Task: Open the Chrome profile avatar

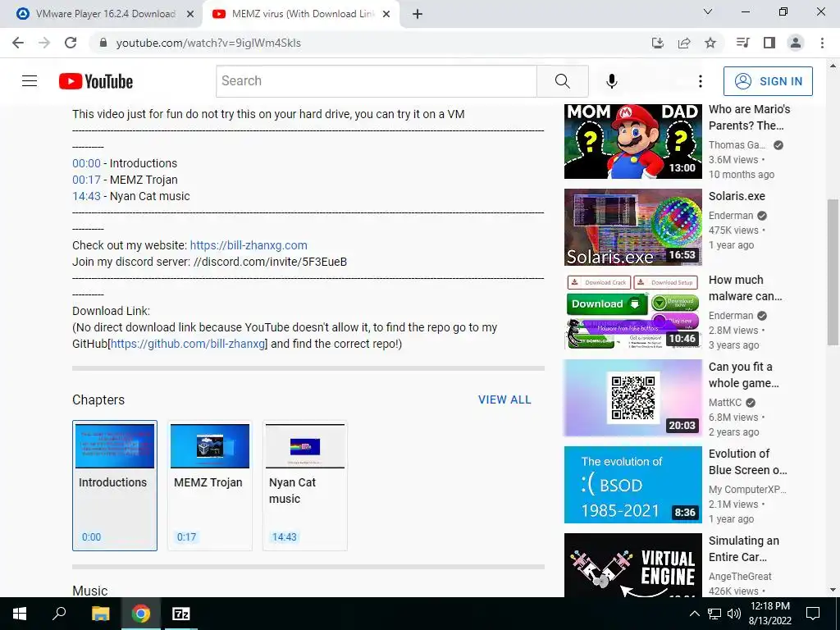Action: point(796,43)
